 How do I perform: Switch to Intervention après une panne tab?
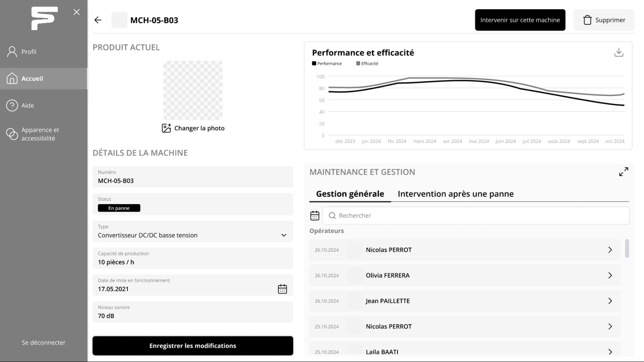point(455,194)
